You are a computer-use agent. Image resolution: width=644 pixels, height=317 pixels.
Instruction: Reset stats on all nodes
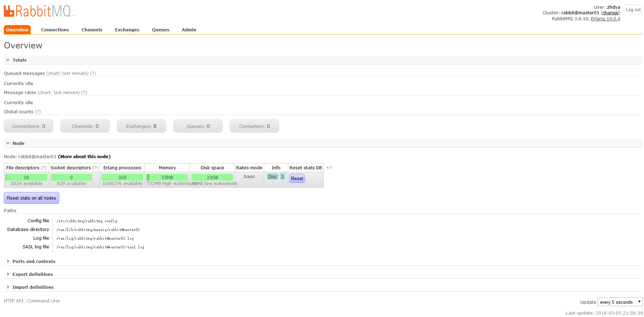[31, 198]
